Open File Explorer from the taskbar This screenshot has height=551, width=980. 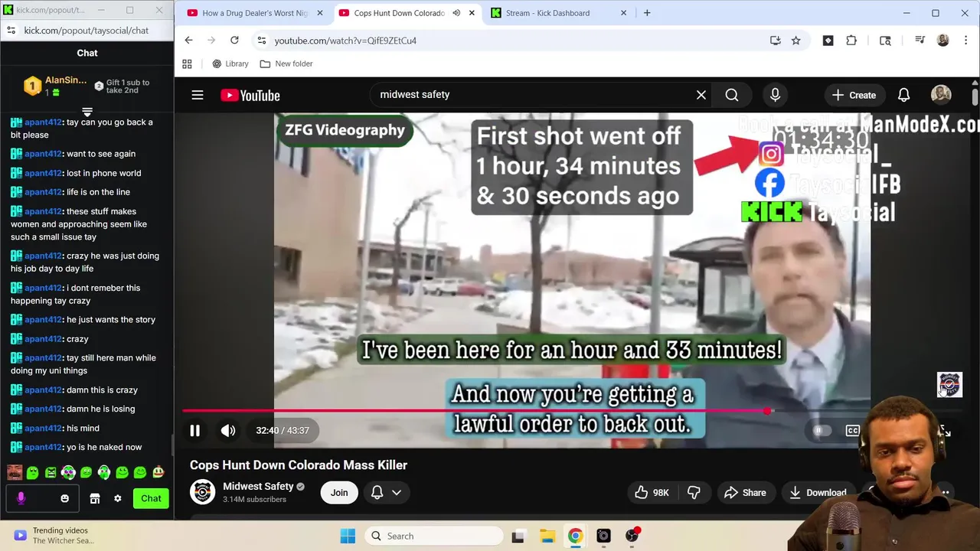coord(547,536)
